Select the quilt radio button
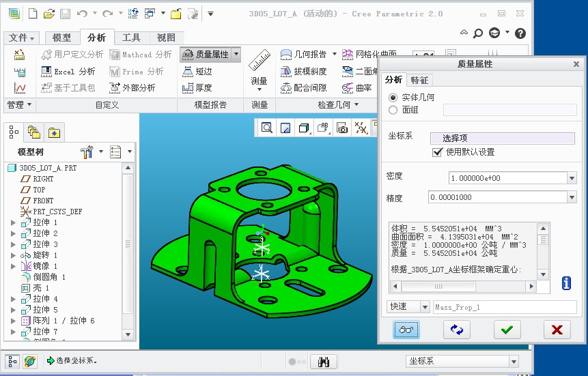The image size is (588, 376). pyautogui.click(x=393, y=110)
